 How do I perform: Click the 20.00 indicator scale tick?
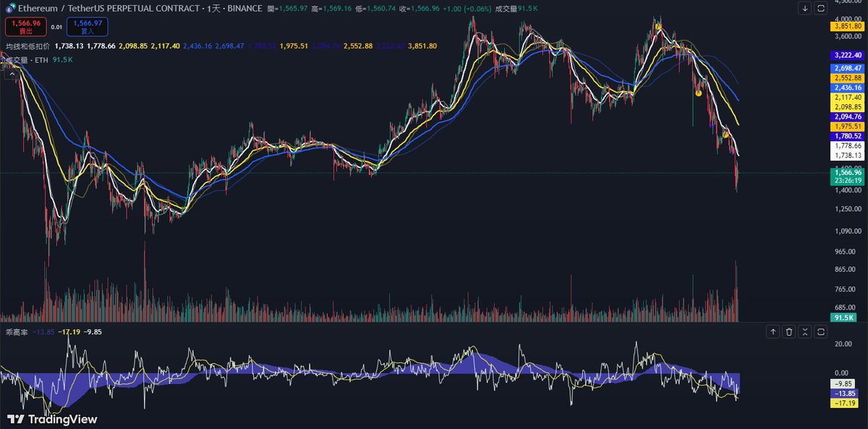843,344
